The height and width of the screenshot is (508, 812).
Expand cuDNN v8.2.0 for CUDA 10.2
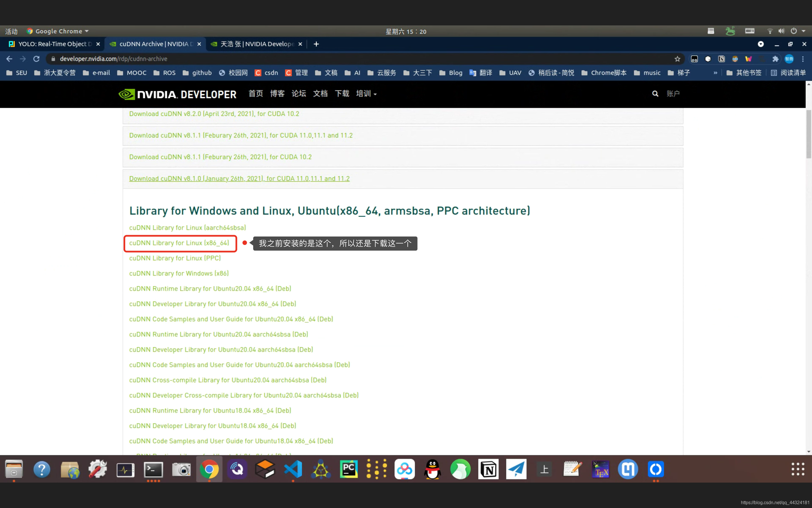click(214, 113)
